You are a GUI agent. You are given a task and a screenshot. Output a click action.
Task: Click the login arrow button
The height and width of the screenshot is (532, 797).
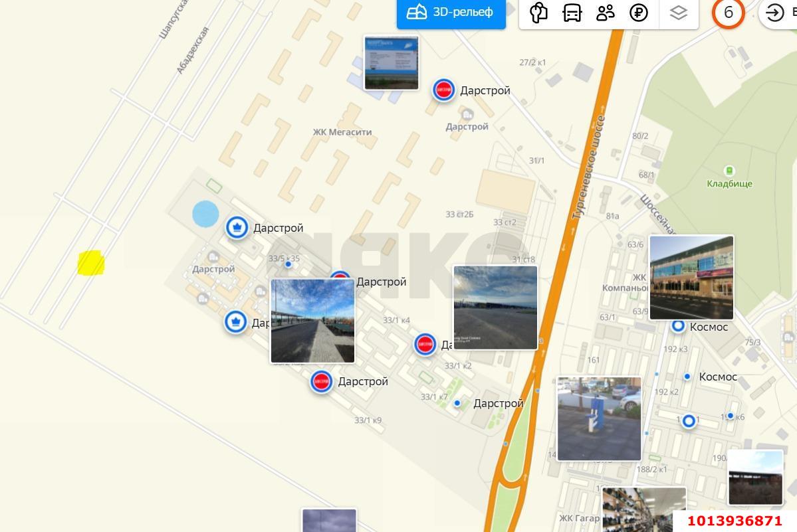click(775, 13)
